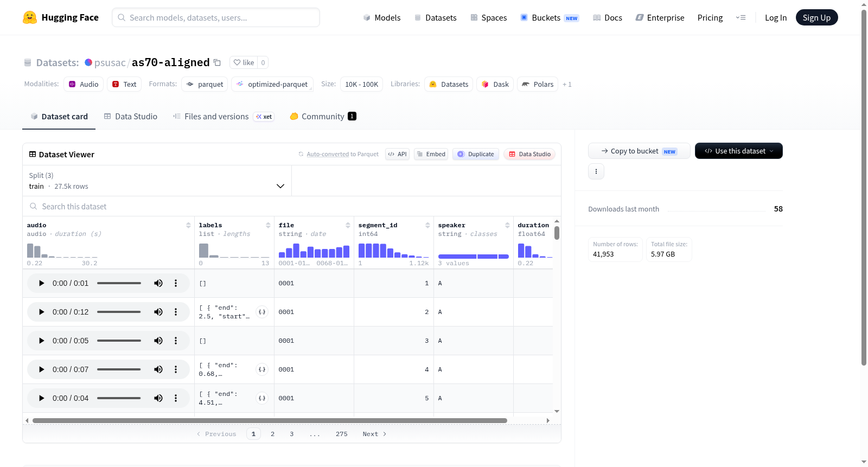Open the vertical three-dot menu under Copy to bucket
Screen dimensions: 868x467
(596, 171)
